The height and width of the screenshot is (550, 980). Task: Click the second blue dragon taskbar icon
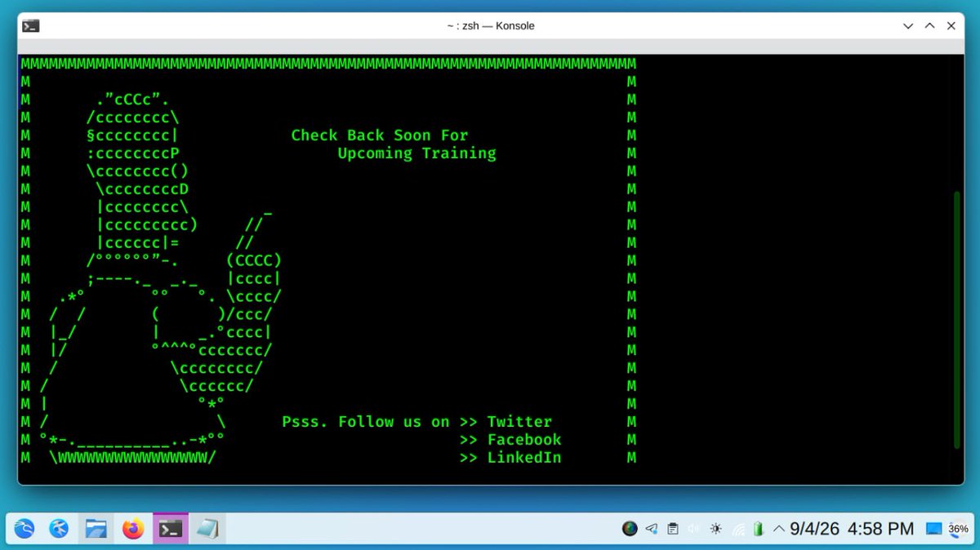point(60,530)
